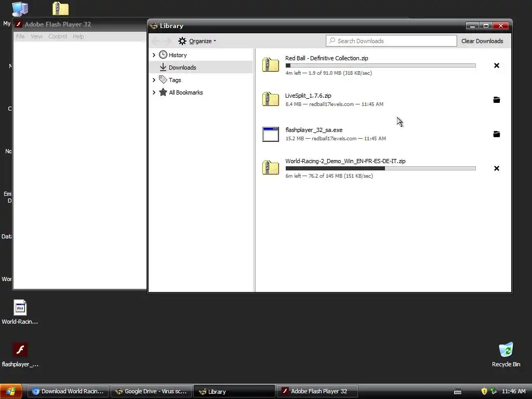Select Downloads in the Library sidebar
This screenshot has width=532, height=399.
point(201,67)
